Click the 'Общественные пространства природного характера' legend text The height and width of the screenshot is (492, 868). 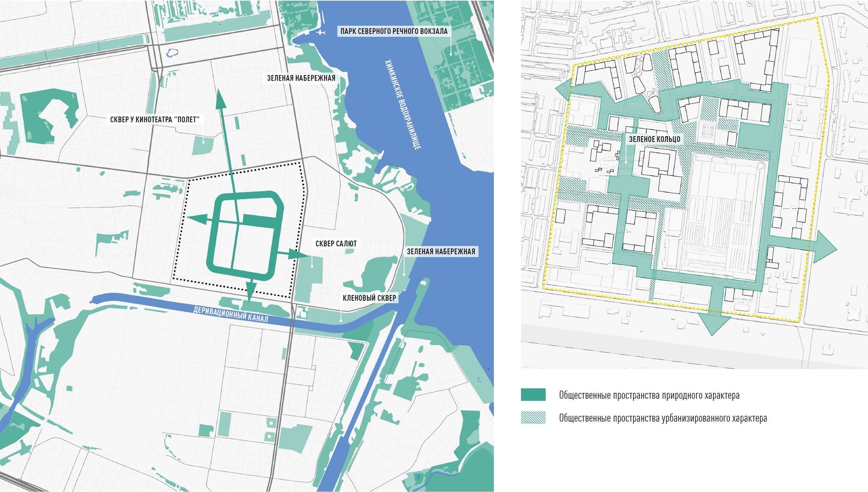[649, 395]
